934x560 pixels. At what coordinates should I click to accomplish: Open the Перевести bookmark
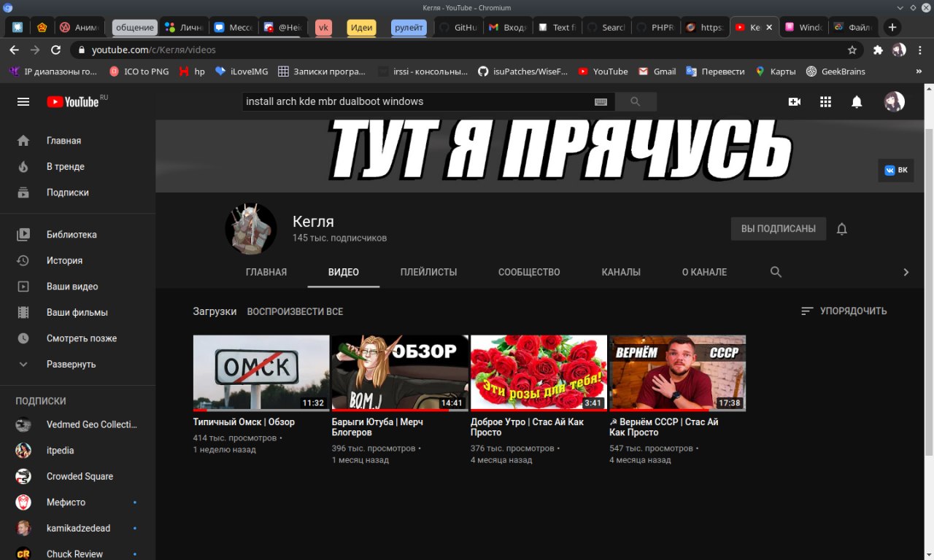(715, 71)
